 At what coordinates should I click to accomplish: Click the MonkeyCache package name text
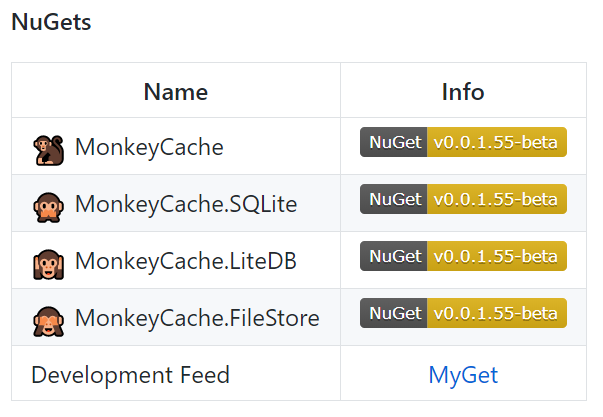(149, 147)
